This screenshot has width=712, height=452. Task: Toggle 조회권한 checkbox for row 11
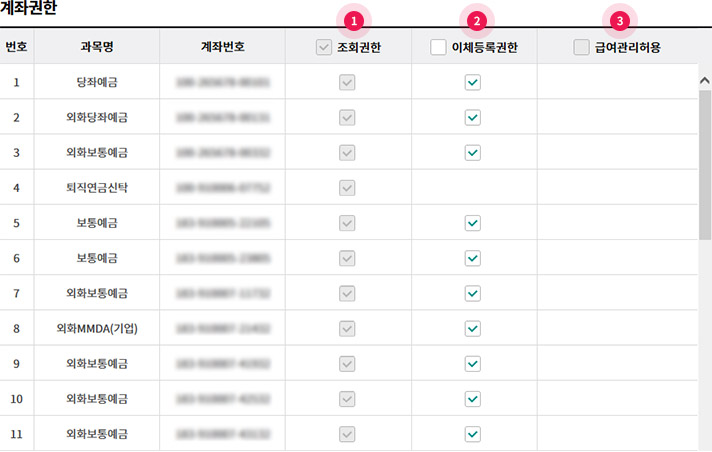pos(347,433)
